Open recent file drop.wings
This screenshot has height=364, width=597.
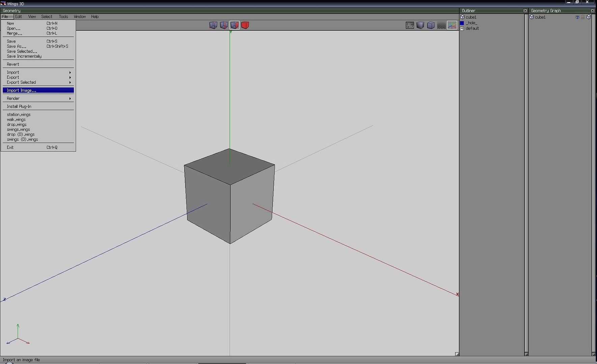(x=38, y=125)
